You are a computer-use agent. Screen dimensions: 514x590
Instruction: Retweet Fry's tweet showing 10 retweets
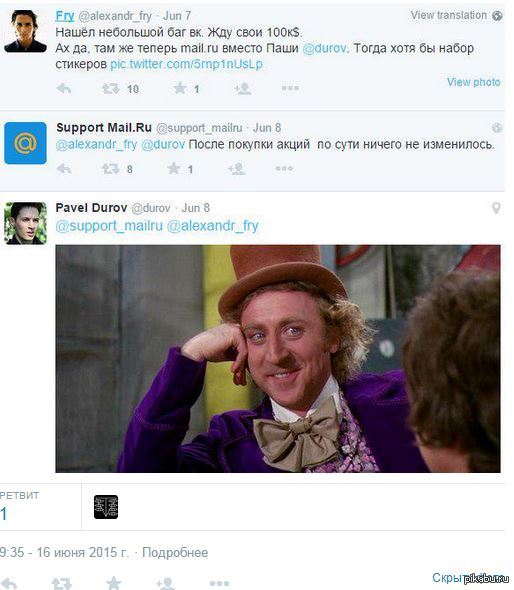[x=111, y=89]
